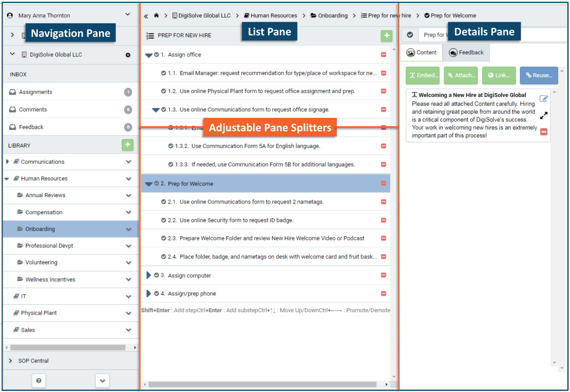Switch to the Feedback tab
Image resolution: width=570 pixels, height=392 pixels.
pyautogui.click(x=466, y=53)
